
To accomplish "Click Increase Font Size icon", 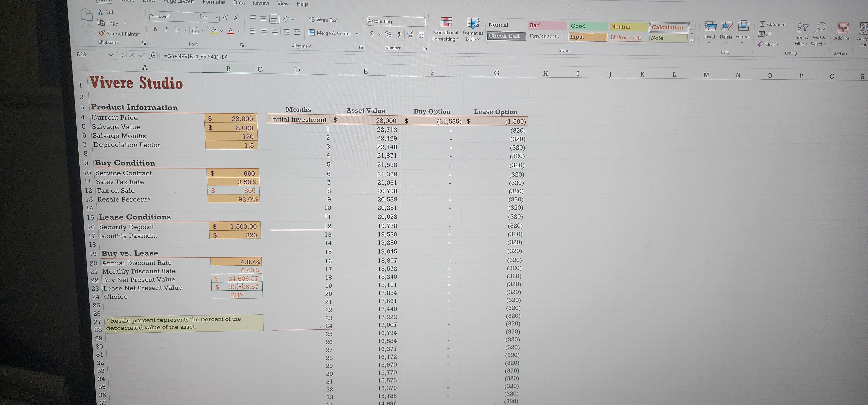I will click(x=225, y=17).
